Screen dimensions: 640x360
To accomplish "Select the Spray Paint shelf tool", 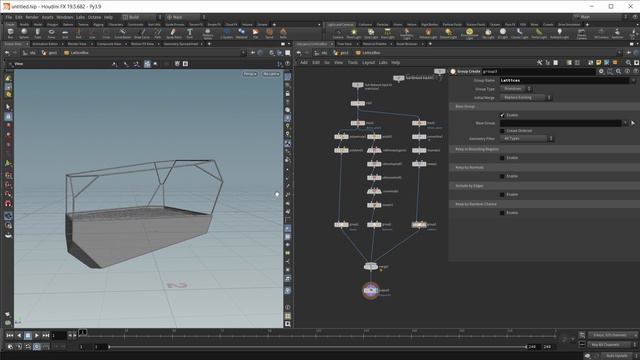I will [173, 33].
